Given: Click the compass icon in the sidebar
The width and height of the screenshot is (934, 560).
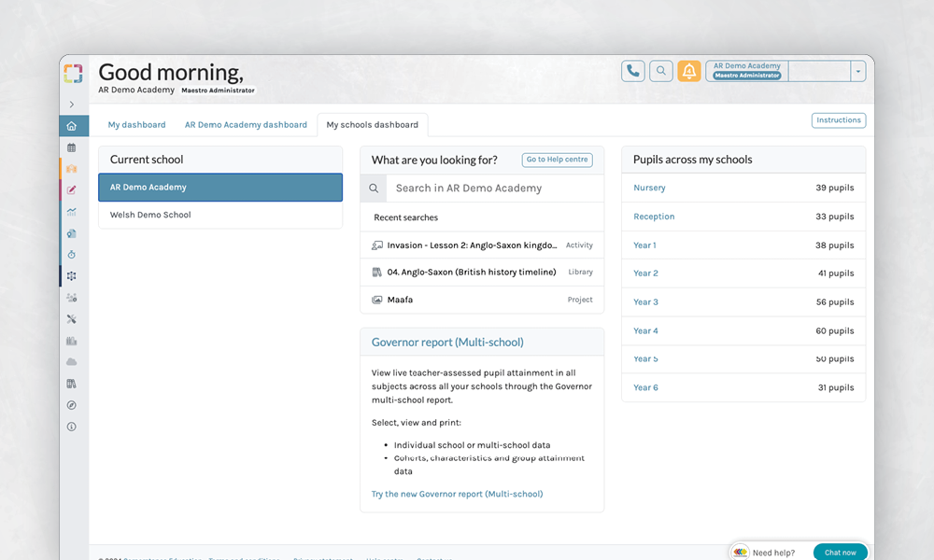Looking at the screenshot, I should [72, 405].
